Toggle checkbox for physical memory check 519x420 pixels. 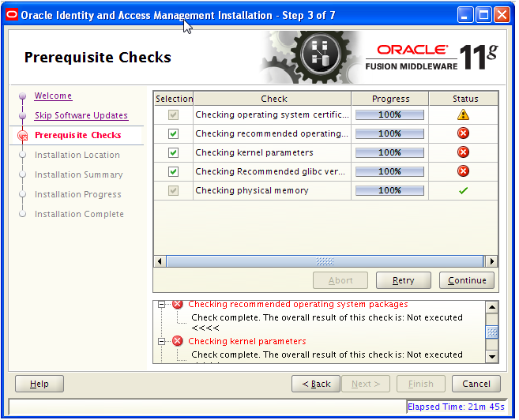pos(174,190)
